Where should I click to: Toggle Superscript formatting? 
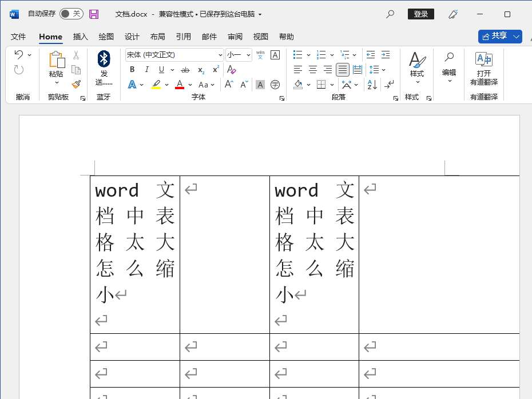tap(216, 70)
